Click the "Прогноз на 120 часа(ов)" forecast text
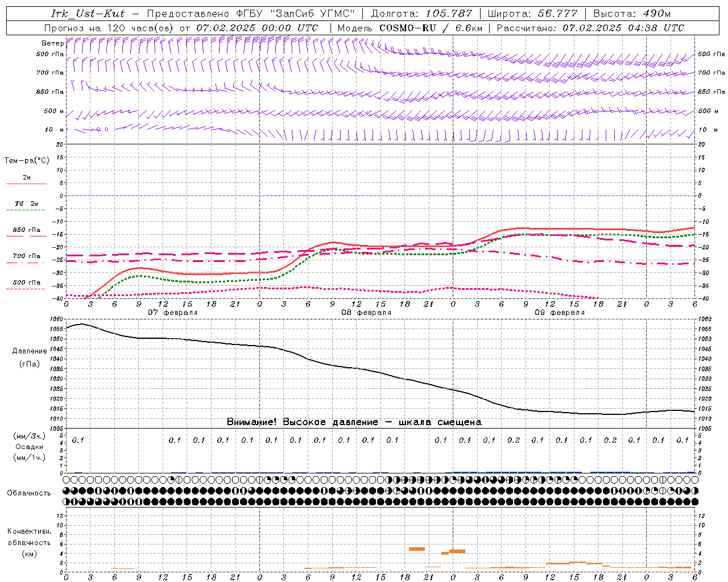728x582 pixels. tap(109, 28)
